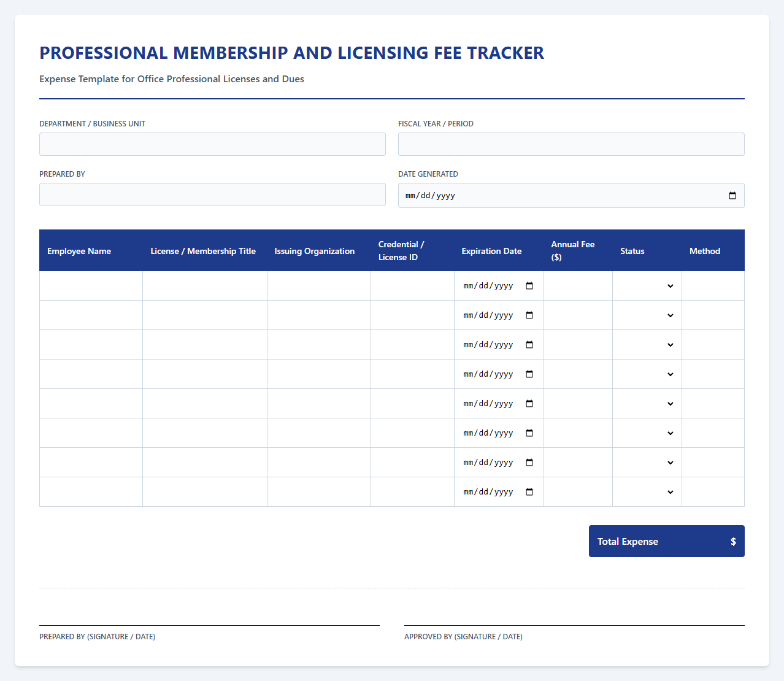Screen dimensions: 784x681
Task: Expand the Status dropdown in the first row
Action: click(x=647, y=286)
